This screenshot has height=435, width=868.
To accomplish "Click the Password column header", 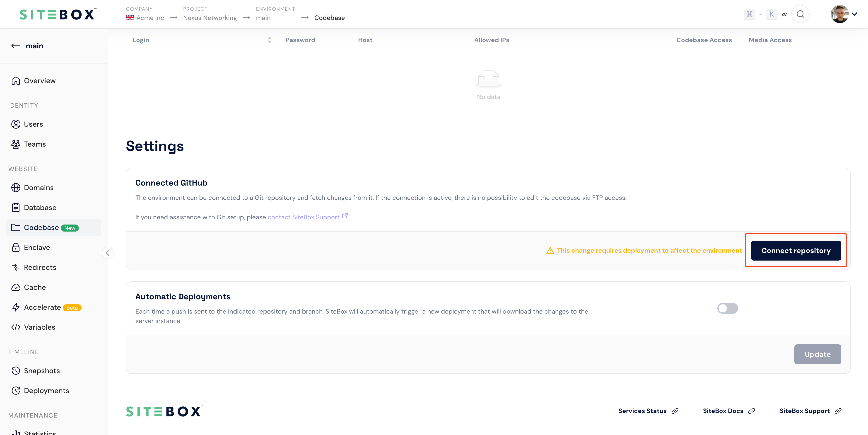I will point(300,40).
